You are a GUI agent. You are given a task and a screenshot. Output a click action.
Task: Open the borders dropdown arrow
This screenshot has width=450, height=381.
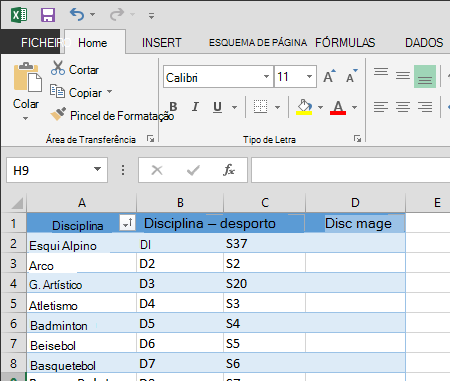click(277, 107)
